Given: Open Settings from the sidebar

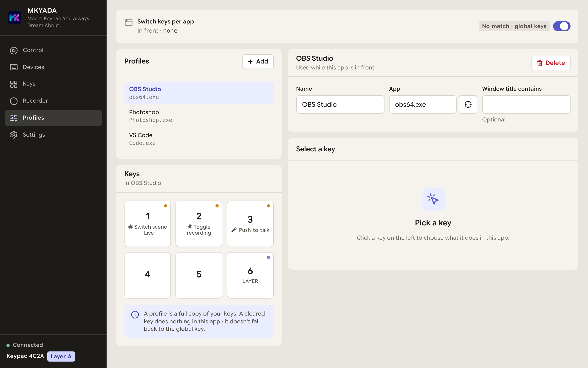Looking at the screenshot, I should (x=54, y=135).
